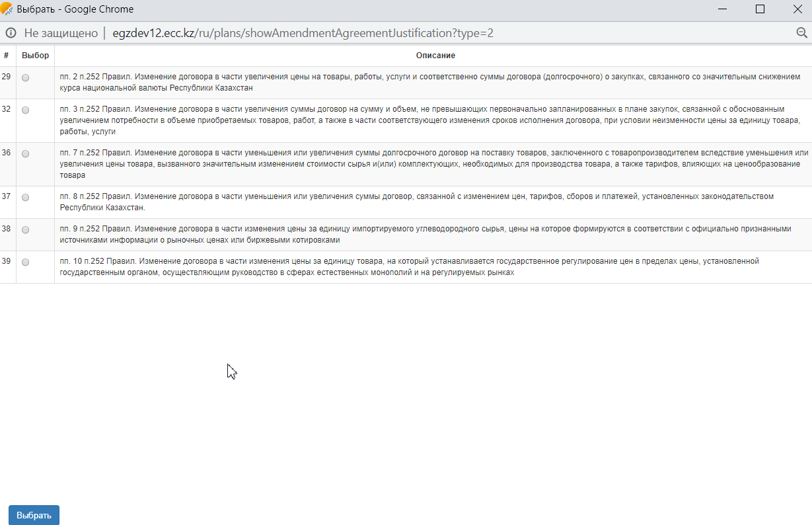812x525 pixels.
Task: Select the radio button for row 36
Action: tap(26, 153)
